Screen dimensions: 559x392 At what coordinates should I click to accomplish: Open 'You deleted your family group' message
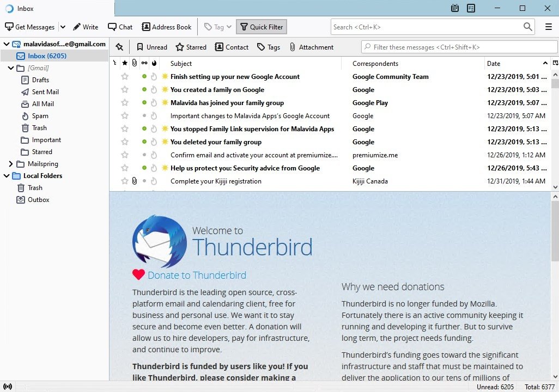(216, 142)
